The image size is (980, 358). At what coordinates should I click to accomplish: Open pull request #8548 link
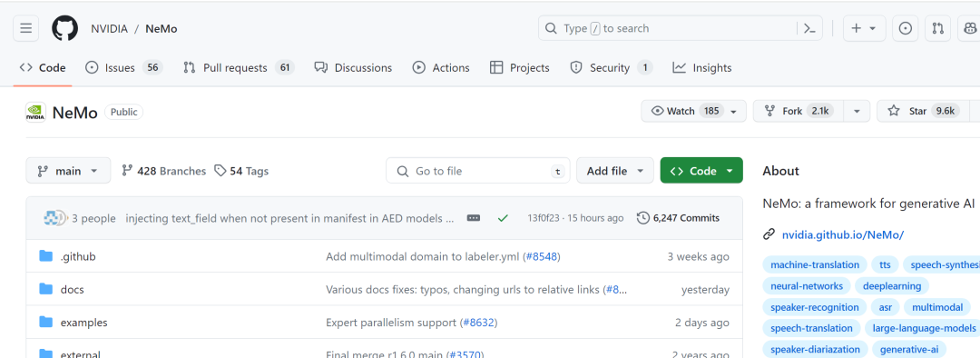pos(541,256)
